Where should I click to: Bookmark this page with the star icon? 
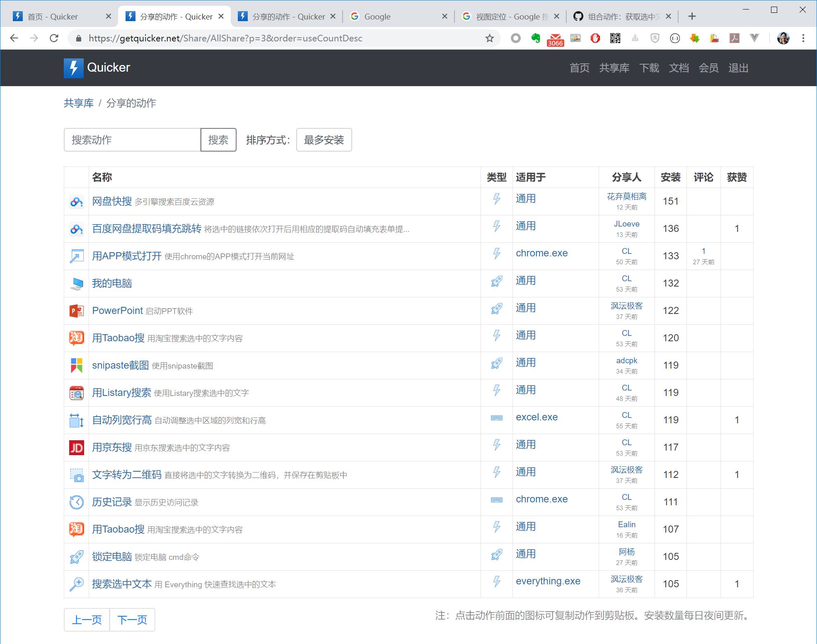pyautogui.click(x=490, y=39)
